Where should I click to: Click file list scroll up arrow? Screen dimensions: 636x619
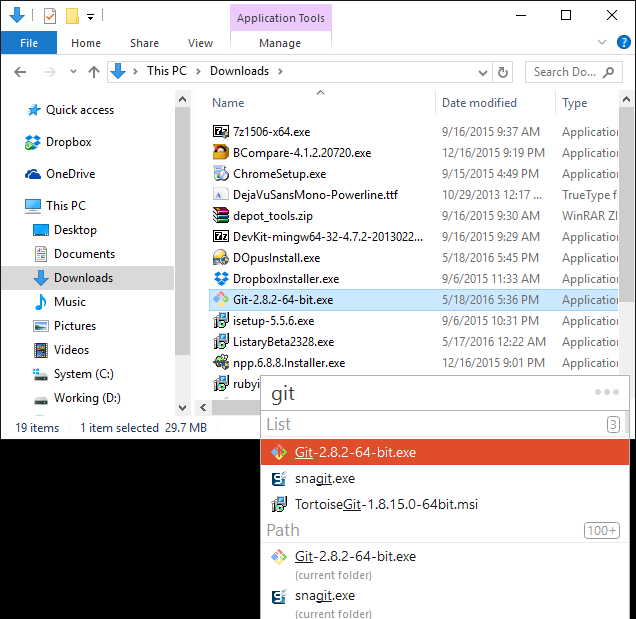pos(627,99)
